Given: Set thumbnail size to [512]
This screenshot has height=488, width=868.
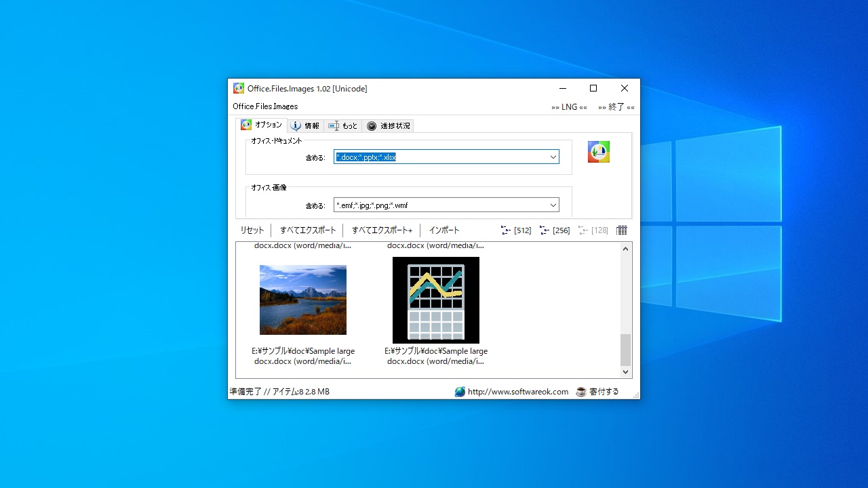Looking at the screenshot, I should (516, 230).
